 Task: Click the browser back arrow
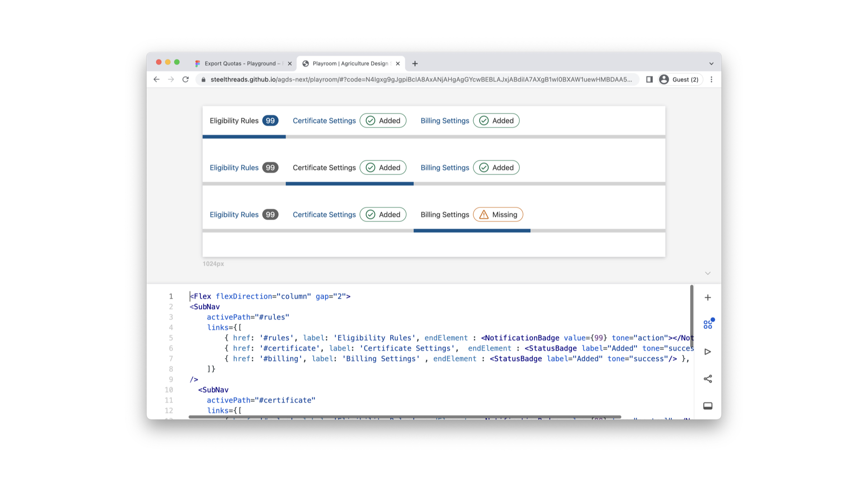point(156,80)
